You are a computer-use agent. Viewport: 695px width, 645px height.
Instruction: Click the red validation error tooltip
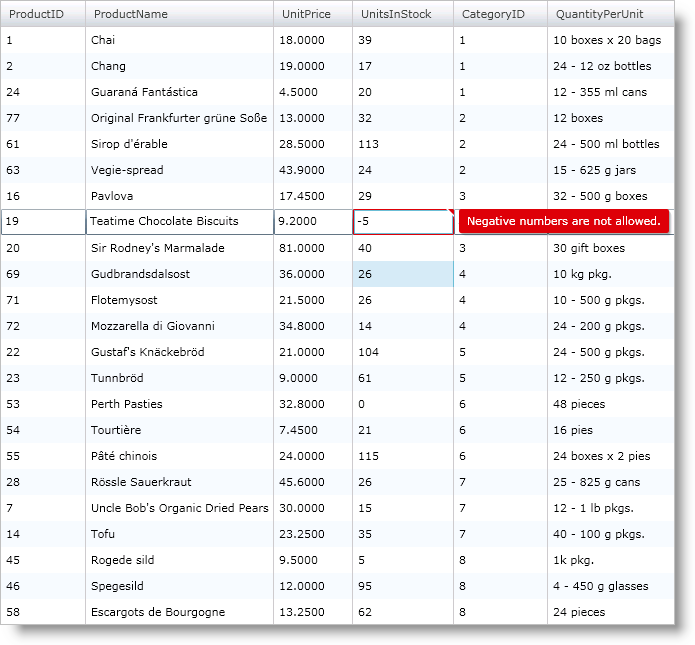pyautogui.click(x=563, y=222)
